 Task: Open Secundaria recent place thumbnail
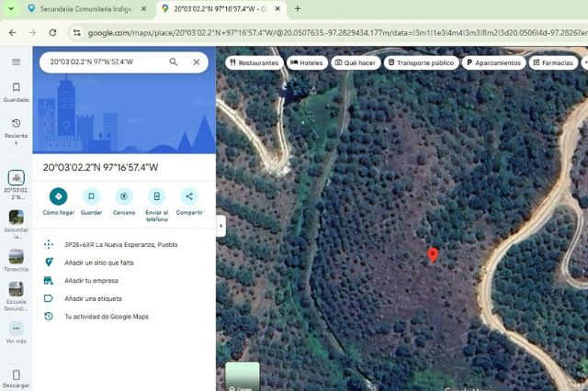tap(17, 218)
